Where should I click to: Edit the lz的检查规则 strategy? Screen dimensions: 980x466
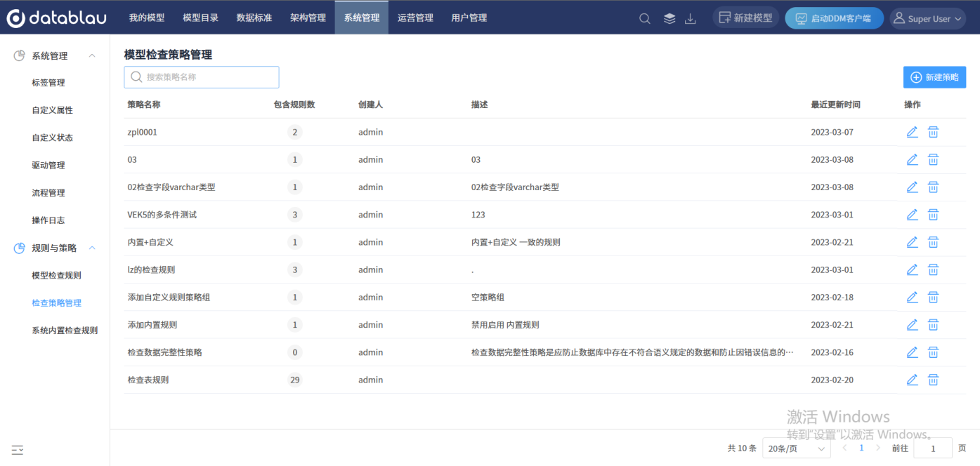coord(912,269)
